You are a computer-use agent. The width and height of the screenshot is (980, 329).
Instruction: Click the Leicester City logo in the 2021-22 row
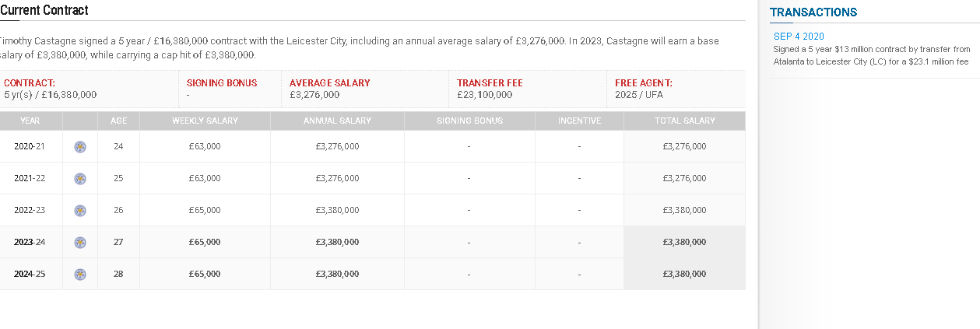click(x=80, y=178)
